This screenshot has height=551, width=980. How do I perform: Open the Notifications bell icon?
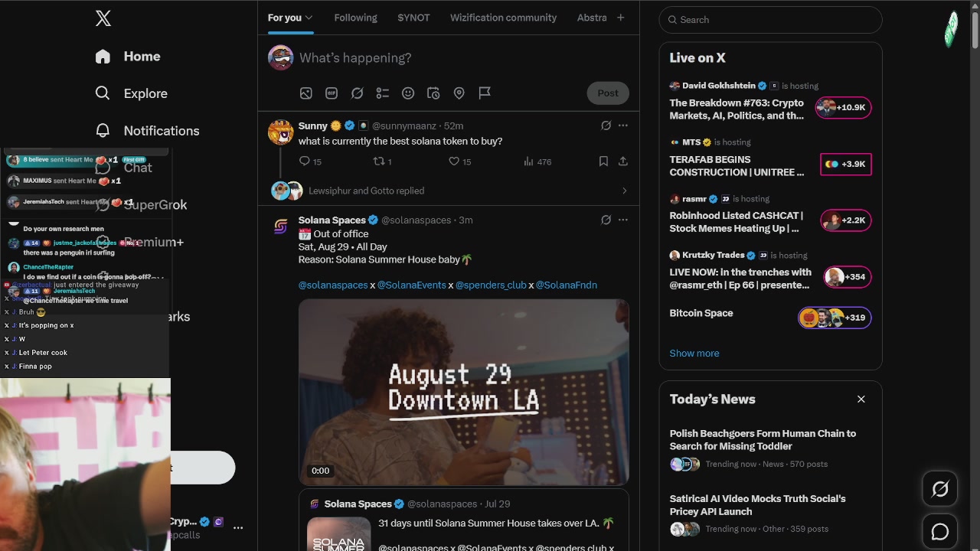tap(103, 131)
